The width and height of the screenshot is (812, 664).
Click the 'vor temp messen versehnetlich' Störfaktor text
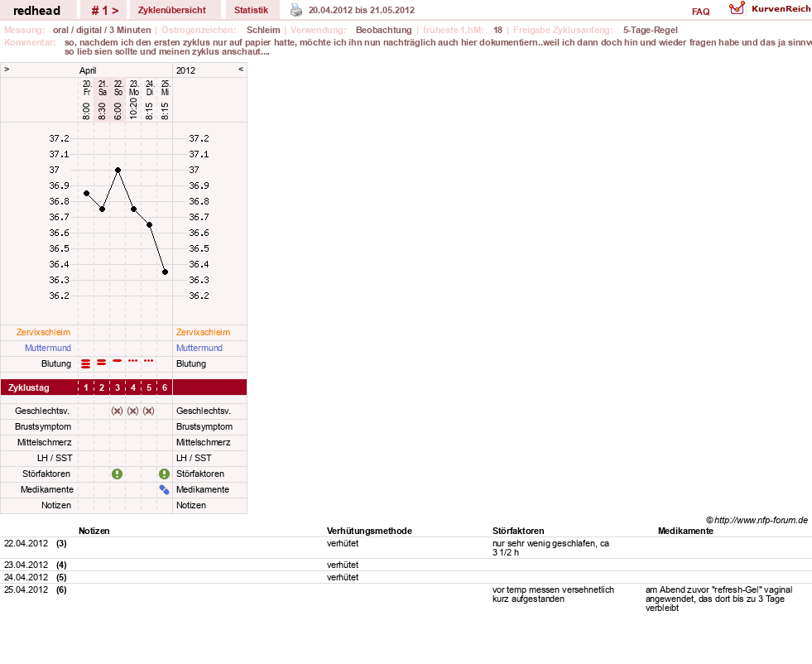click(x=553, y=594)
